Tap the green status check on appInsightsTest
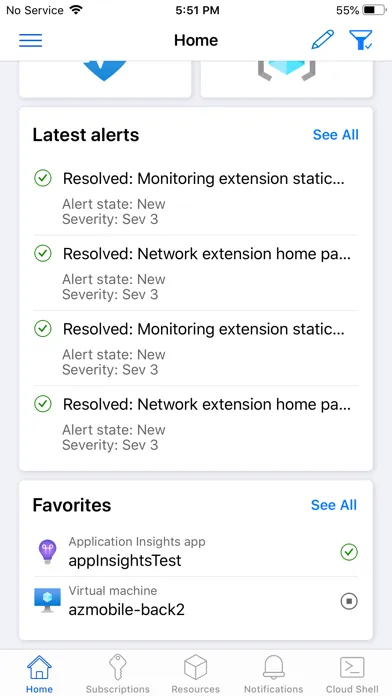 pyautogui.click(x=349, y=552)
